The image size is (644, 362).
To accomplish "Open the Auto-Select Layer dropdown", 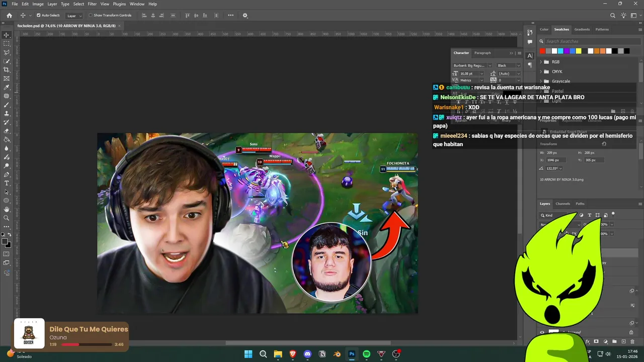I will tap(74, 16).
